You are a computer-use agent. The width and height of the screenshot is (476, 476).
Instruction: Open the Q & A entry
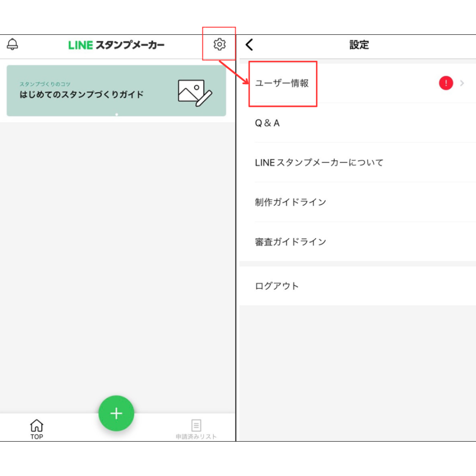click(357, 123)
